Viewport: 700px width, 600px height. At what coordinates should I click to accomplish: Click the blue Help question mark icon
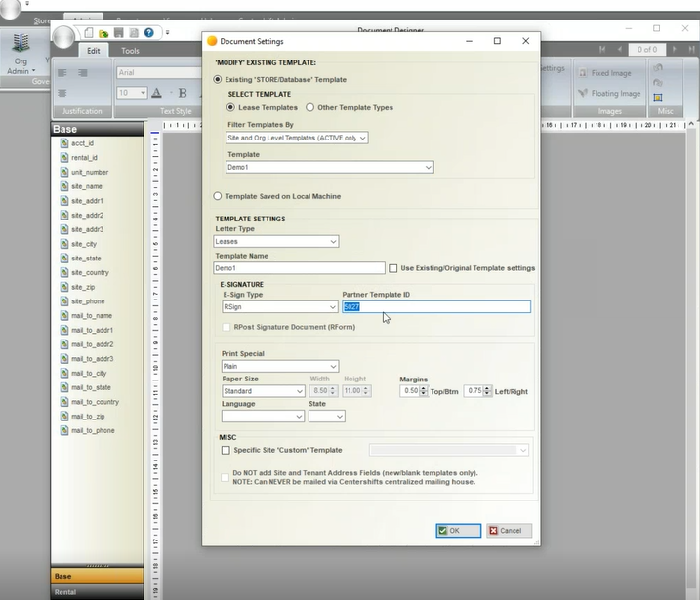(x=149, y=32)
